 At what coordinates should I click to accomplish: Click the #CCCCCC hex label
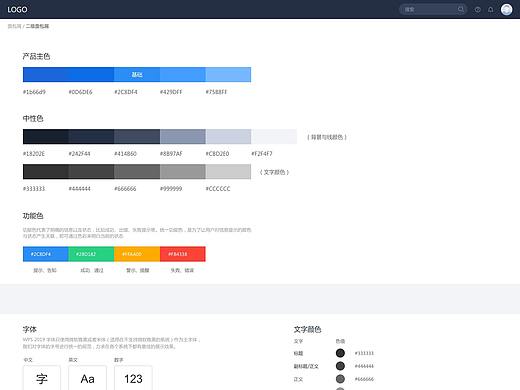pyautogui.click(x=218, y=189)
